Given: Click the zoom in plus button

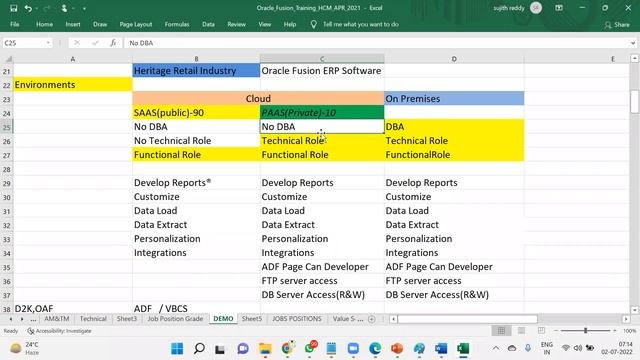Looking at the screenshot, I should (615, 331).
